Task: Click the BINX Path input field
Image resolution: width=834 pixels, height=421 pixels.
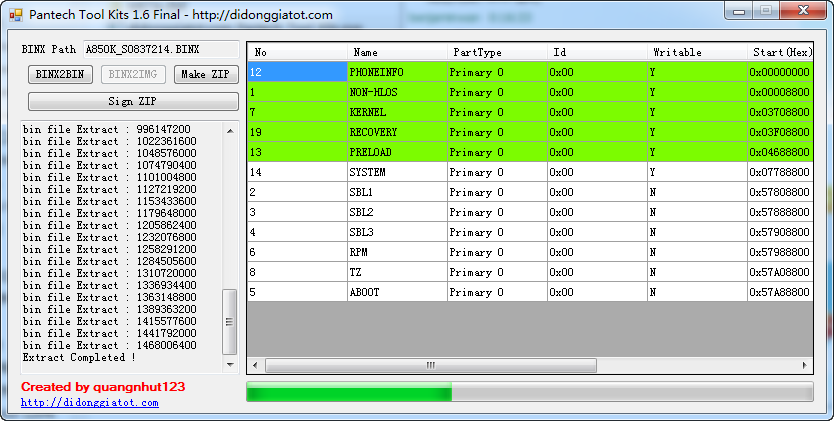Action: tap(160, 48)
